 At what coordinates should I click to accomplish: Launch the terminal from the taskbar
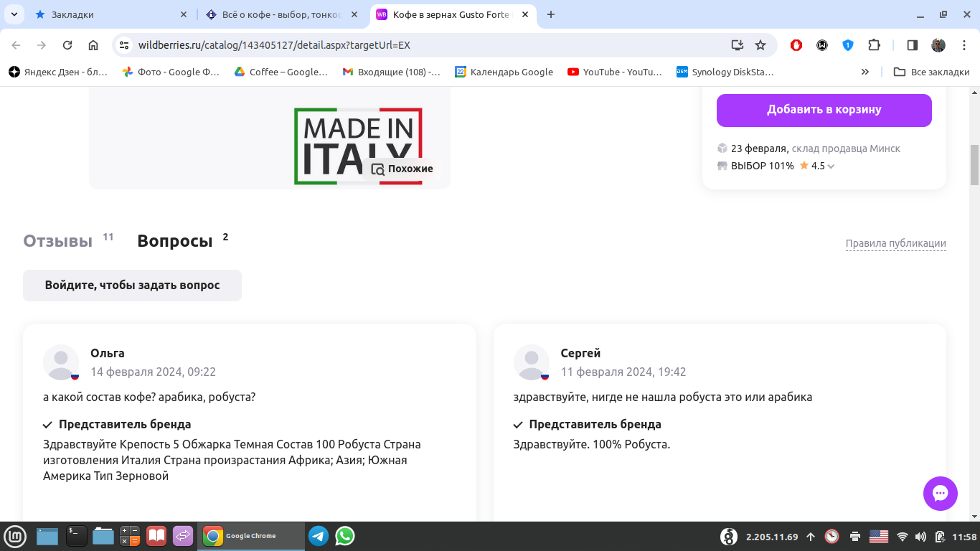tap(77, 536)
